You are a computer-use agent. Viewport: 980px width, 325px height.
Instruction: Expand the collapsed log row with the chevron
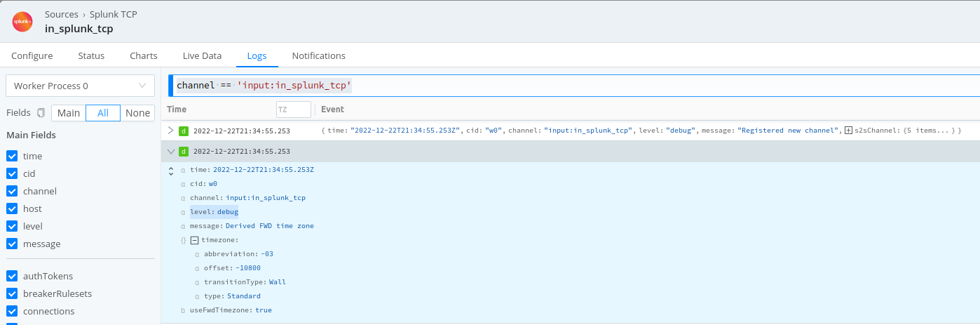170,130
